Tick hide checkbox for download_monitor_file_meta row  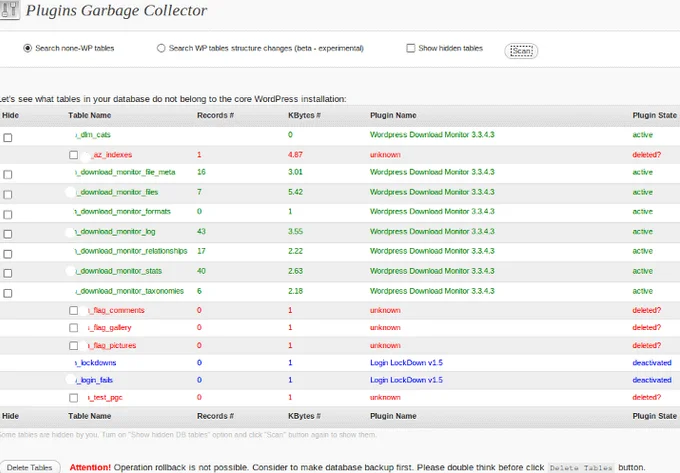pyautogui.click(x=8, y=174)
